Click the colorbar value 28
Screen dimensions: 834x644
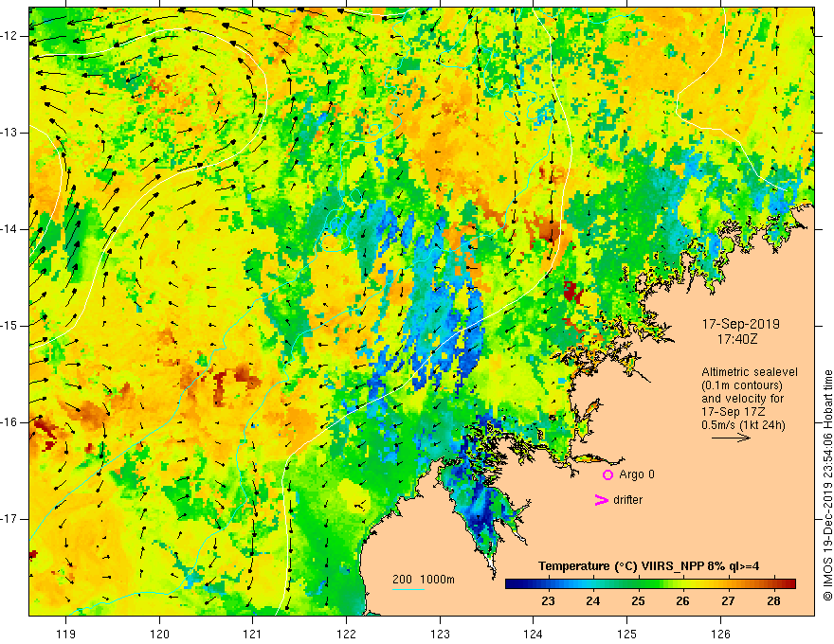(x=774, y=601)
